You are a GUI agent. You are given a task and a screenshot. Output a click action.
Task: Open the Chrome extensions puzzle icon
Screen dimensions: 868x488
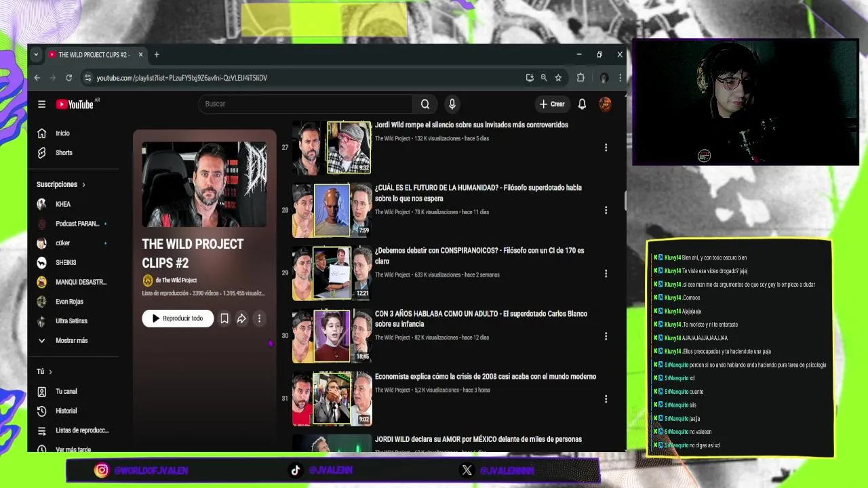click(x=580, y=78)
